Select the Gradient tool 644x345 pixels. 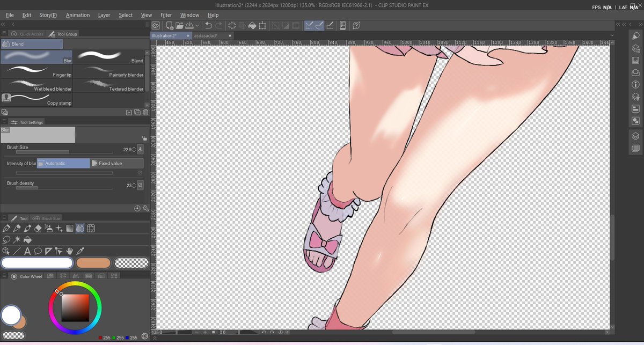coord(70,229)
